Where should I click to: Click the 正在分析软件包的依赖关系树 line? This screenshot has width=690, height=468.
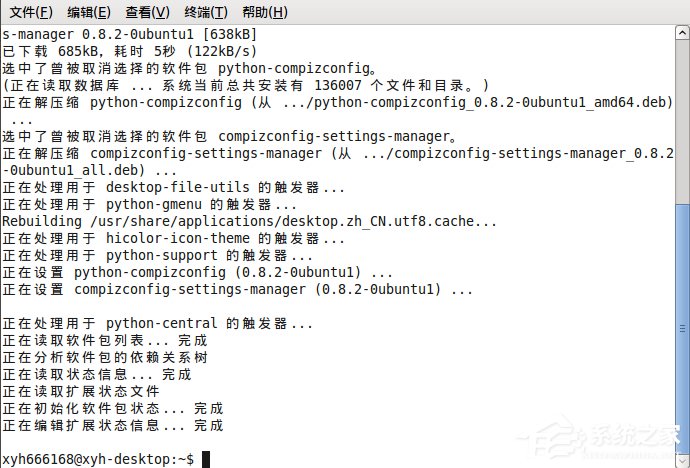[x=104, y=357]
